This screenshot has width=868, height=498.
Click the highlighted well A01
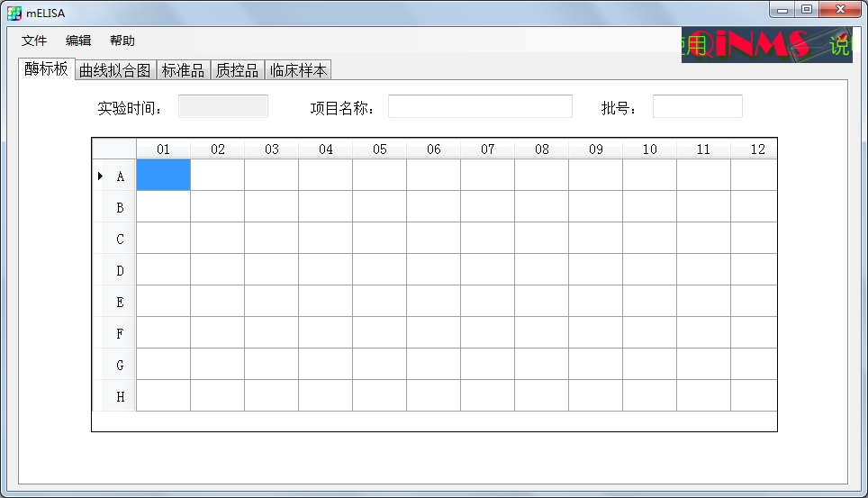pyautogui.click(x=163, y=175)
